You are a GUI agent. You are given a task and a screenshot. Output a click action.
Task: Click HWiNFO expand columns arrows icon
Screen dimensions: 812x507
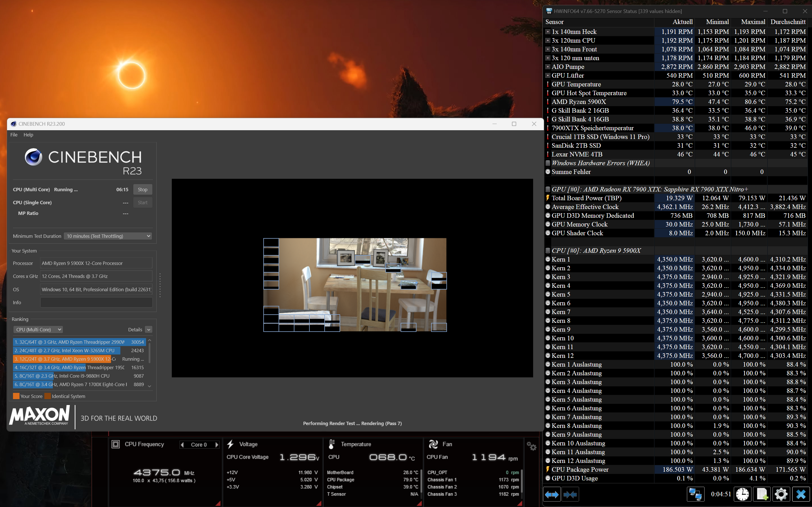552,494
